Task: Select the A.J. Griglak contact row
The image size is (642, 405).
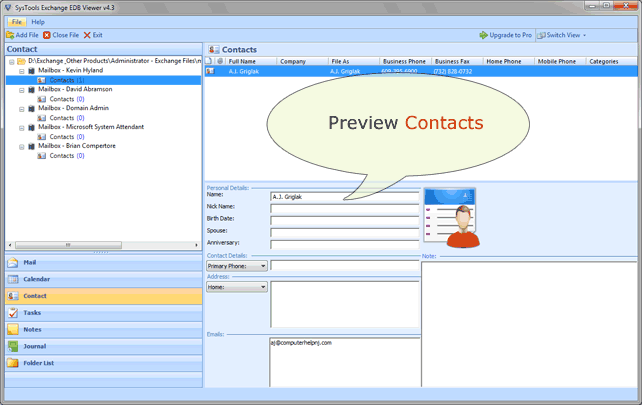Action: pos(421,71)
